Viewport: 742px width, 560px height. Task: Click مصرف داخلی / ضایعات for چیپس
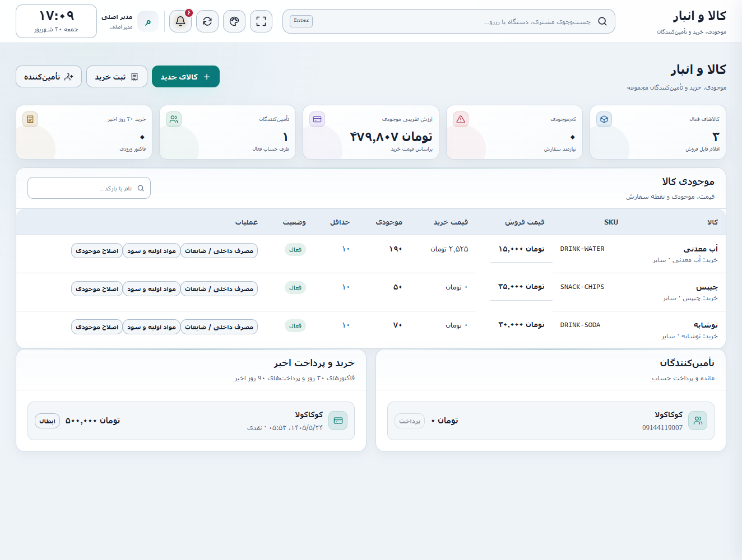(x=219, y=289)
